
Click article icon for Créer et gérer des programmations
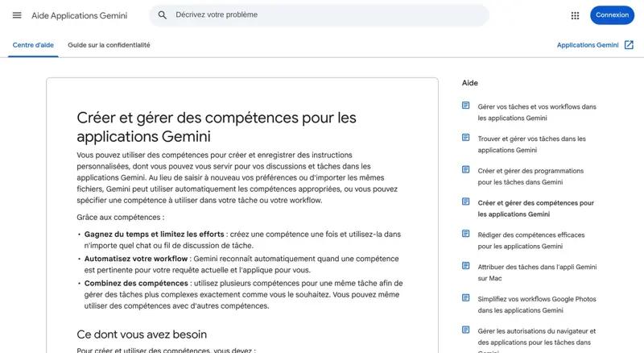click(466, 169)
